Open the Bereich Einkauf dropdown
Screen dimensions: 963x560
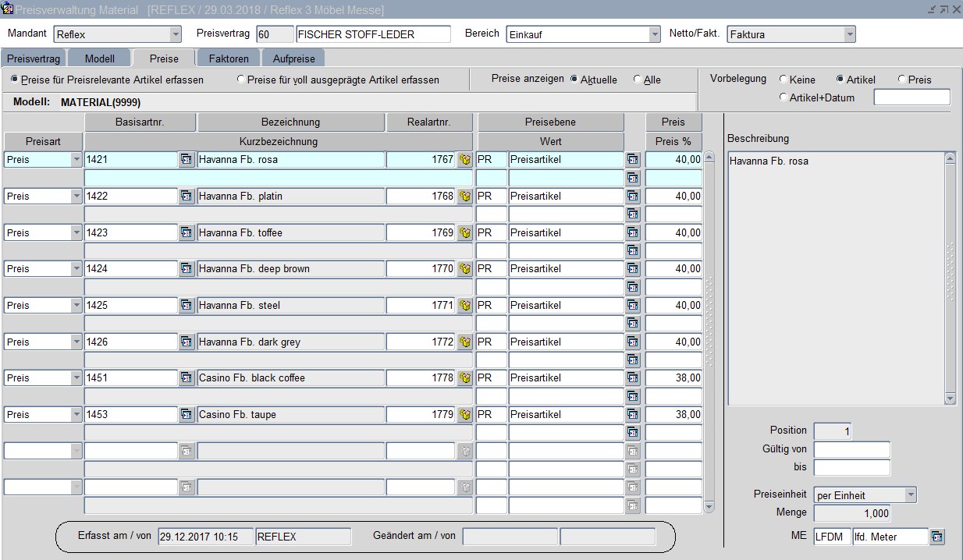(654, 35)
